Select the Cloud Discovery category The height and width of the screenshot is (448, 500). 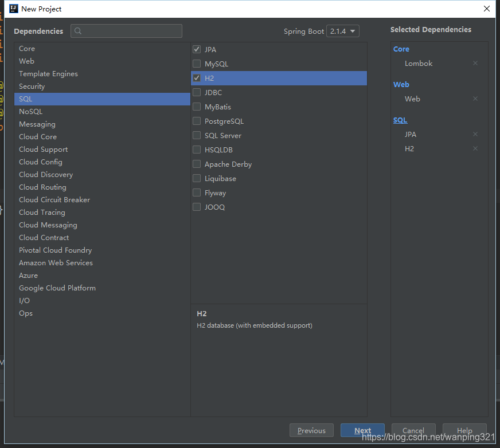pos(102,175)
